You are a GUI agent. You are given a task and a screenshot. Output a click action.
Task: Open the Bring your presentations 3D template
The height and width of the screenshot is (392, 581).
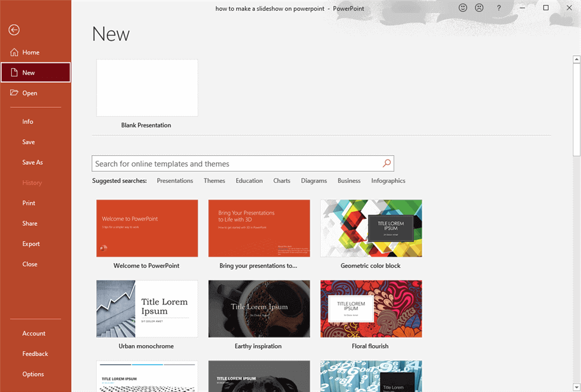point(259,228)
